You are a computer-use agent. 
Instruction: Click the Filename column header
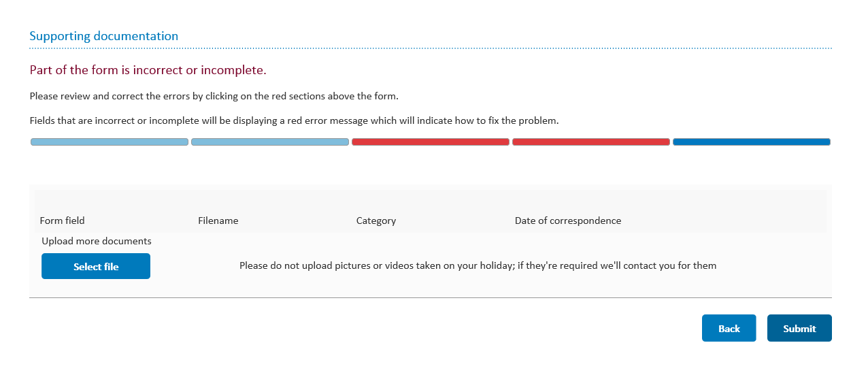click(218, 221)
